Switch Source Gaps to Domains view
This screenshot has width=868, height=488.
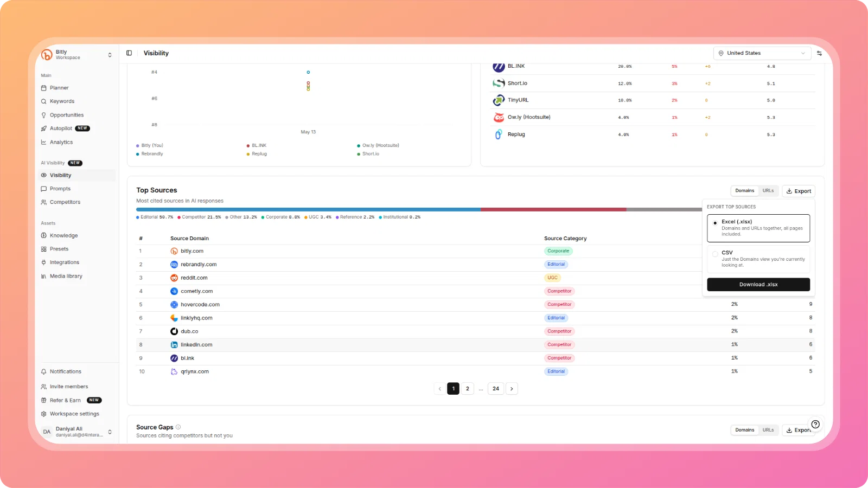[x=745, y=430]
